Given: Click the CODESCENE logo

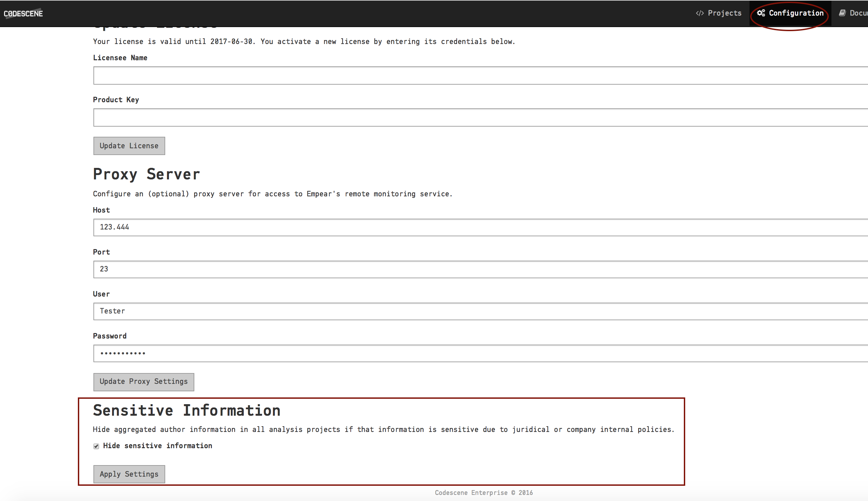Looking at the screenshot, I should pos(23,14).
